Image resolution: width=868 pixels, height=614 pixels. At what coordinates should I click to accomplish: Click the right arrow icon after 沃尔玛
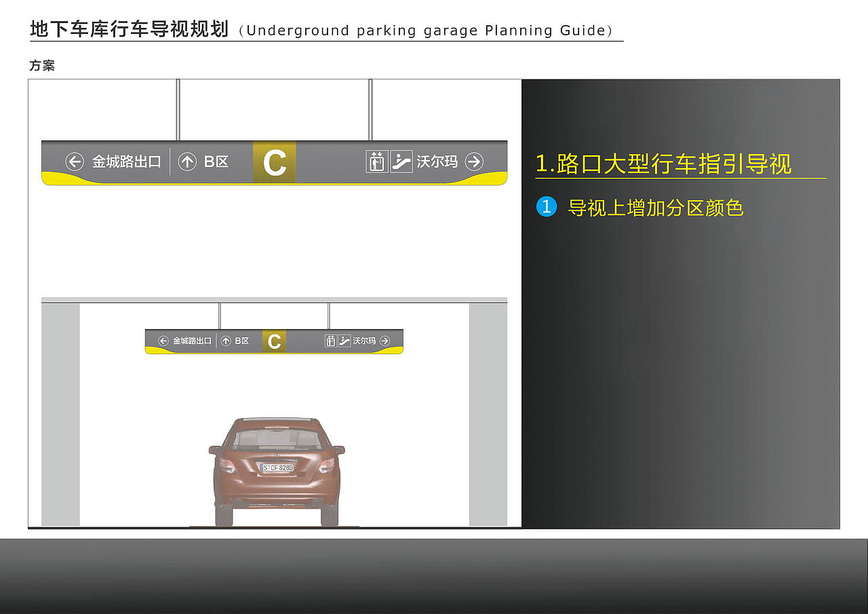click(475, 161)
